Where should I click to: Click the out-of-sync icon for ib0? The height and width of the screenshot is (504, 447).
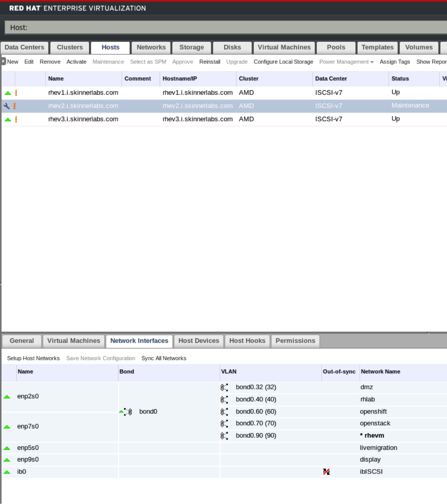[x=326, y=472]
